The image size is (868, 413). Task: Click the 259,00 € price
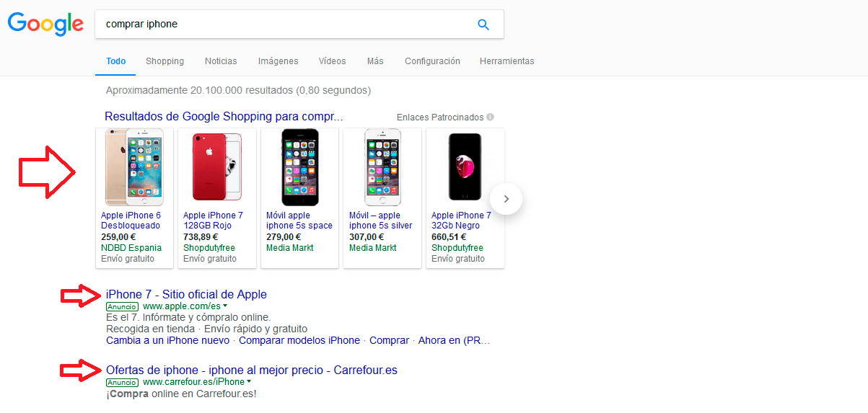118,236
